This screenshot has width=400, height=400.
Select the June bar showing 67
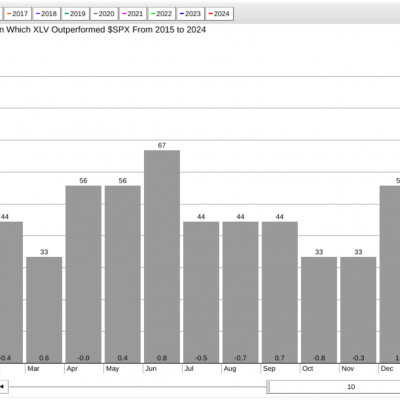click(162, 257)
